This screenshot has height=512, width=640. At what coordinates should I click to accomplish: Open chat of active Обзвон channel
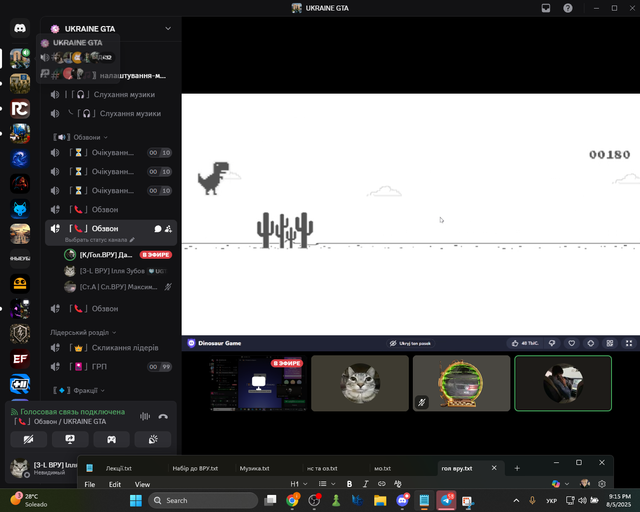158,229
